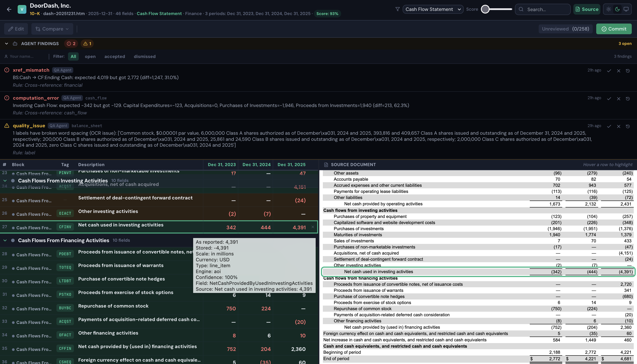Click the OIACT tag on row 26

(x=65, y=213)
